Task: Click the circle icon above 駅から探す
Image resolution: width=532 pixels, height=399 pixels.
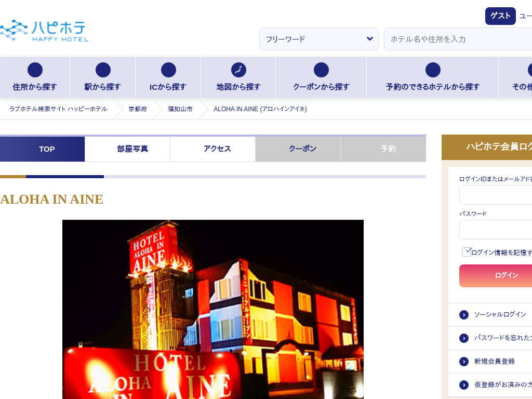Action: coord(103,70)
